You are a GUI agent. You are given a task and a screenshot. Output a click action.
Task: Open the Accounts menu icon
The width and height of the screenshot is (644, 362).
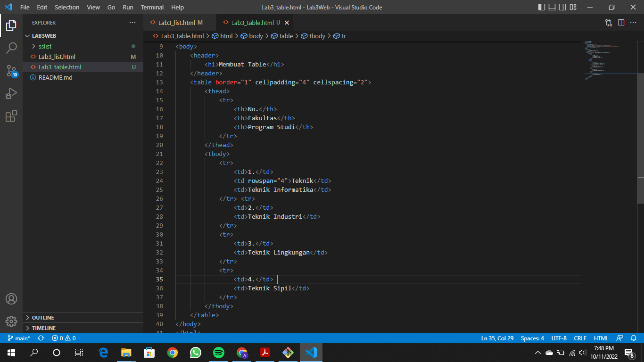[x=11, y=299]
